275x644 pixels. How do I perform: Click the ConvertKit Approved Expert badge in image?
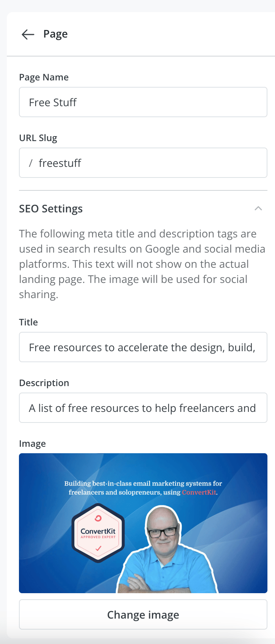tap(98, 533)
